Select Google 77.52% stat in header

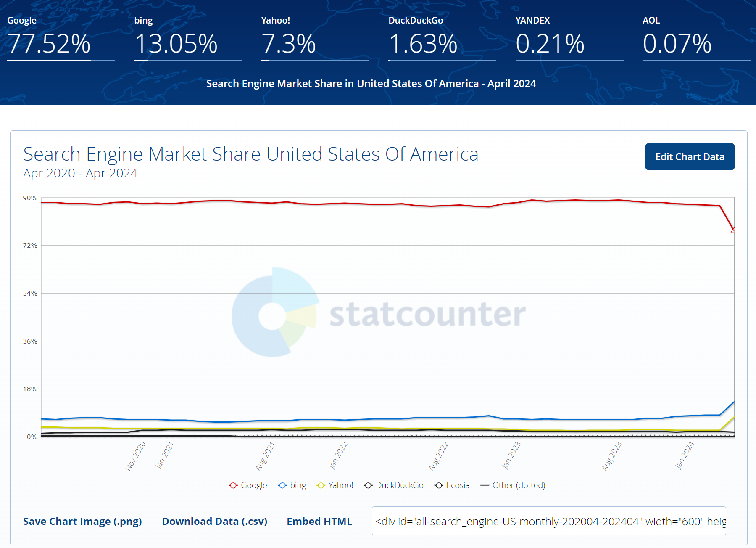pos(61,38)
